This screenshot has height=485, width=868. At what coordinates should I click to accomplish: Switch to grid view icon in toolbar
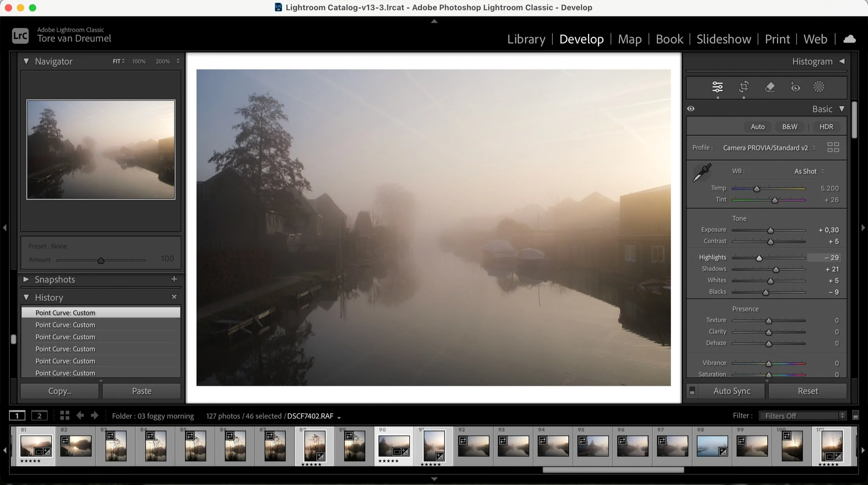click(x=65, y=416)
